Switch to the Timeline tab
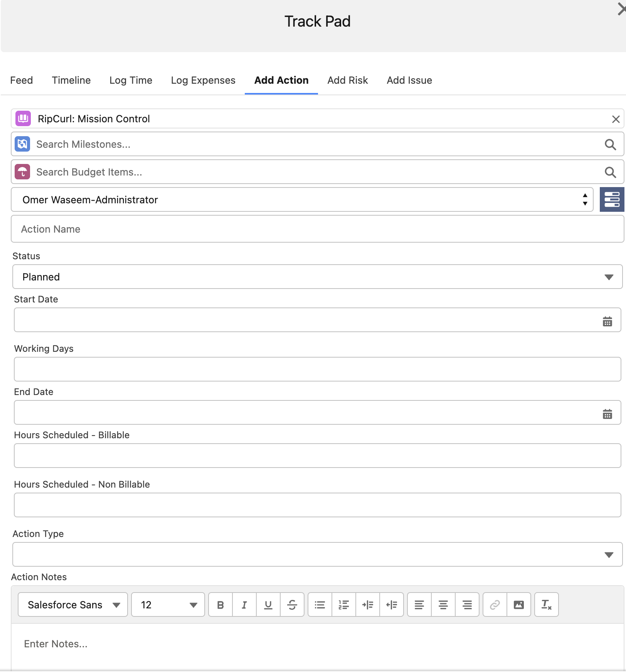 tap(71, 80)
